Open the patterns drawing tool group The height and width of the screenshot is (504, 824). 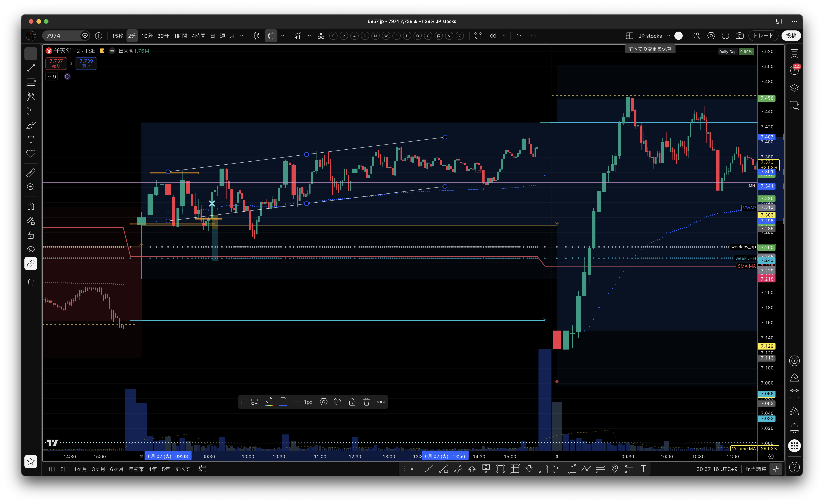[31, 97]
